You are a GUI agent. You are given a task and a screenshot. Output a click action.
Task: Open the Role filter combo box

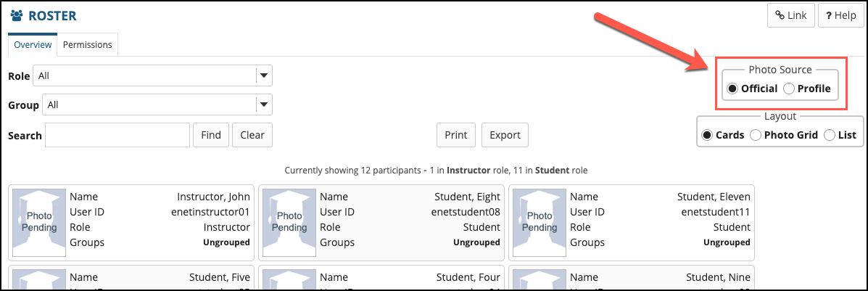[145, 75]
